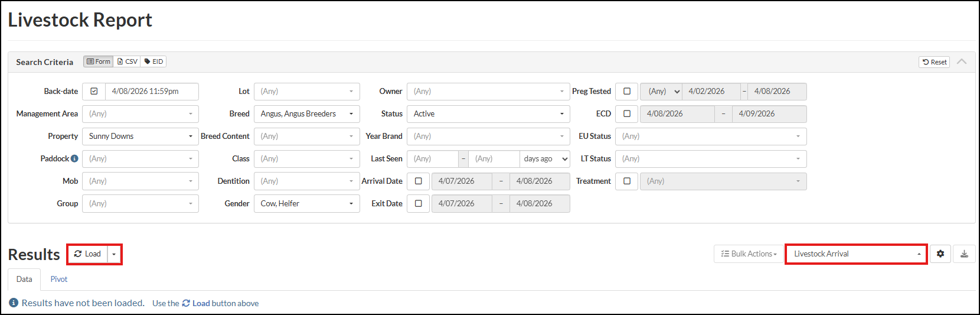
Task: Open the Treatment (Any) dropdown
Action: (x=723, y=181)
